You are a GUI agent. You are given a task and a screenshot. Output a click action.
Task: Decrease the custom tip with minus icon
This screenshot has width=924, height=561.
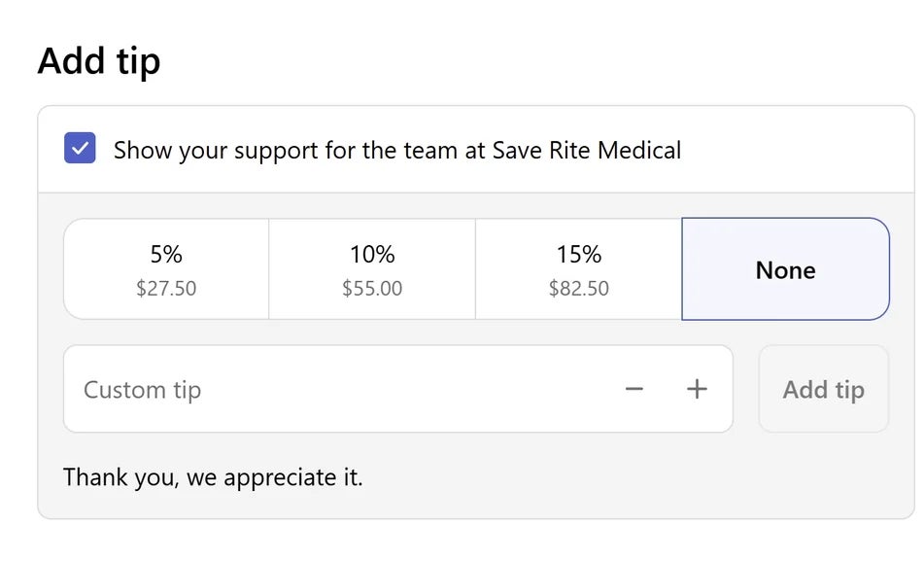(x=634, y=389)
